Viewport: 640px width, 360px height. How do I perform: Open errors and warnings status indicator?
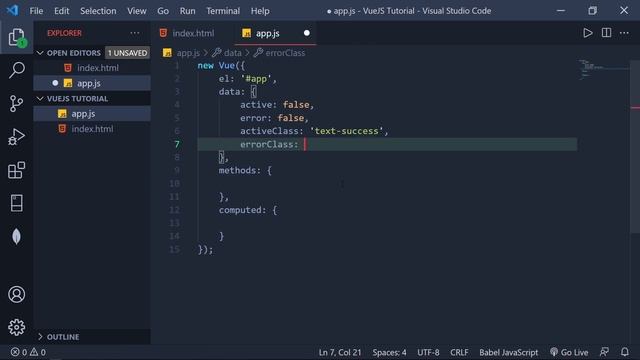28,352
